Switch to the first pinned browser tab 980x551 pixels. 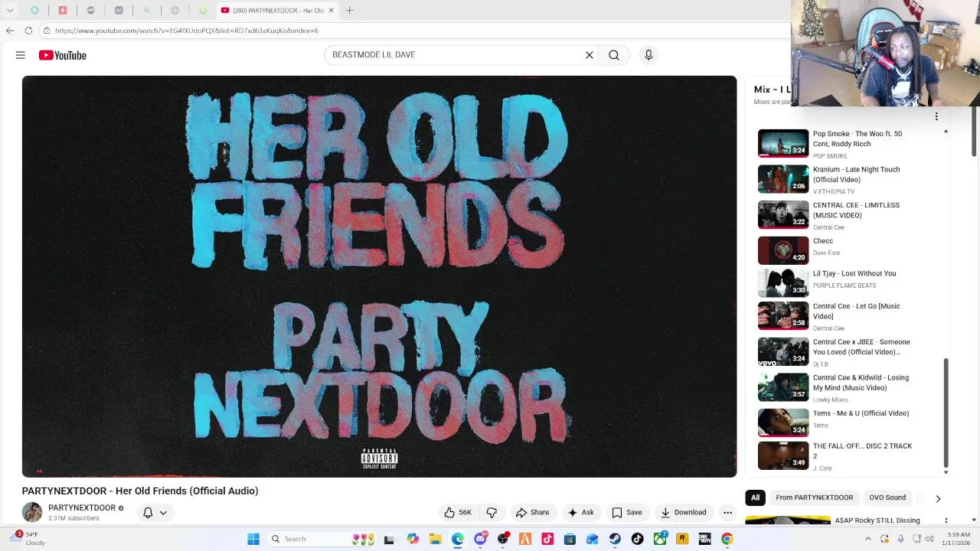[x=34, y=11]
